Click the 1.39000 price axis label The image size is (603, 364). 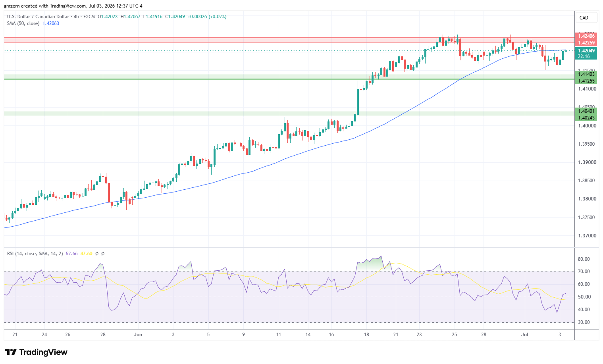pyautogui.click(x=587, y=162)
